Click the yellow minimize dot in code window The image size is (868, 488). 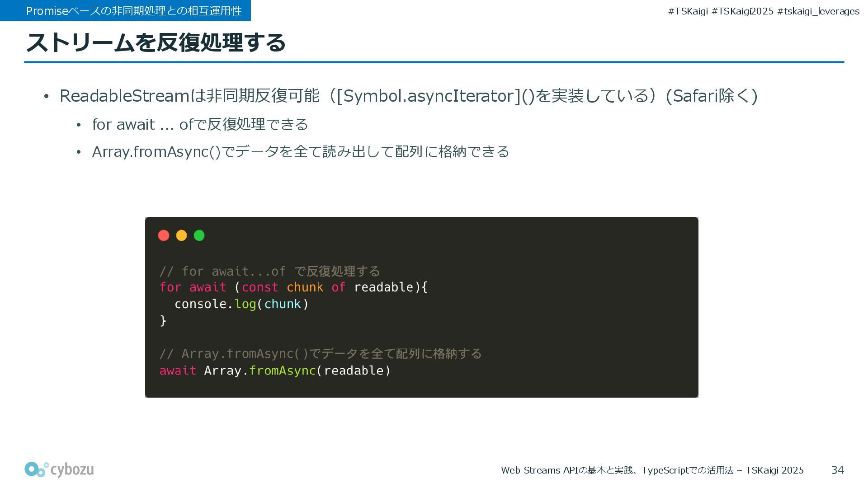tap(181, 235)
